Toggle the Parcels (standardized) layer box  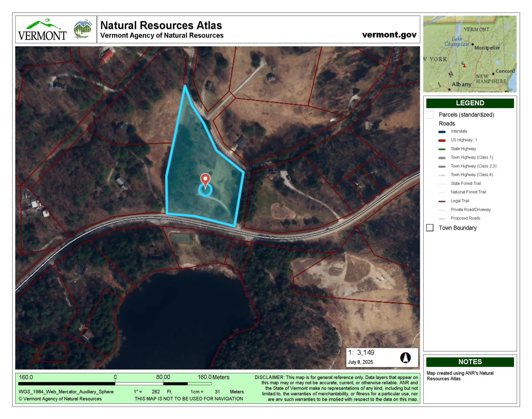click(430, 114)
